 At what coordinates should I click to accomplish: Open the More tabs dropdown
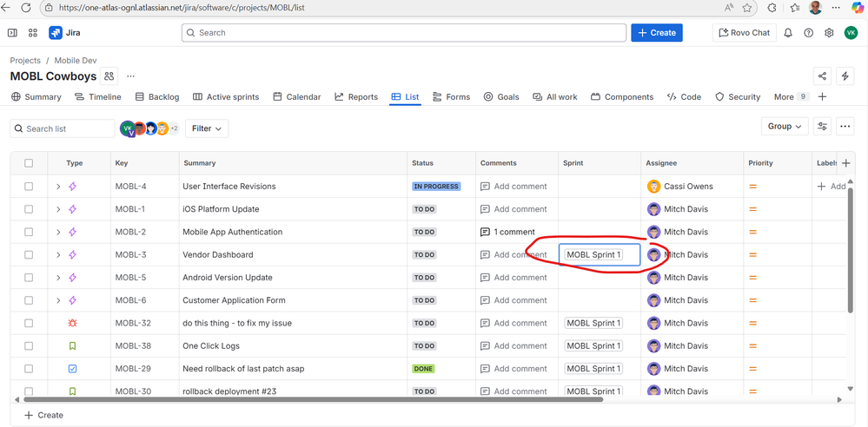point(792,97)
